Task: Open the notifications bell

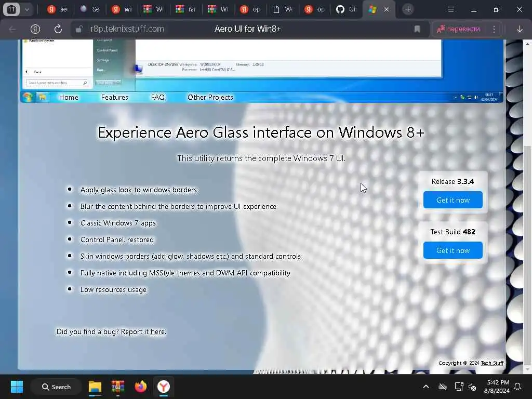Action: 518,387
